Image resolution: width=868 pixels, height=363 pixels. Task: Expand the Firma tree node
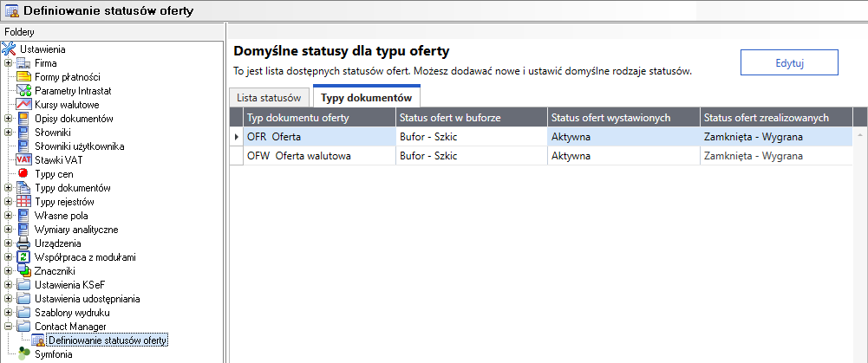[x=8, y=63]
